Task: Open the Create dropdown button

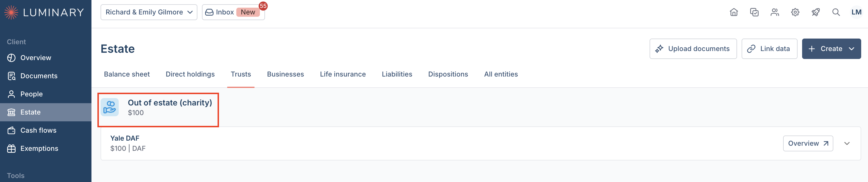Action: click(x=831, y=49)
